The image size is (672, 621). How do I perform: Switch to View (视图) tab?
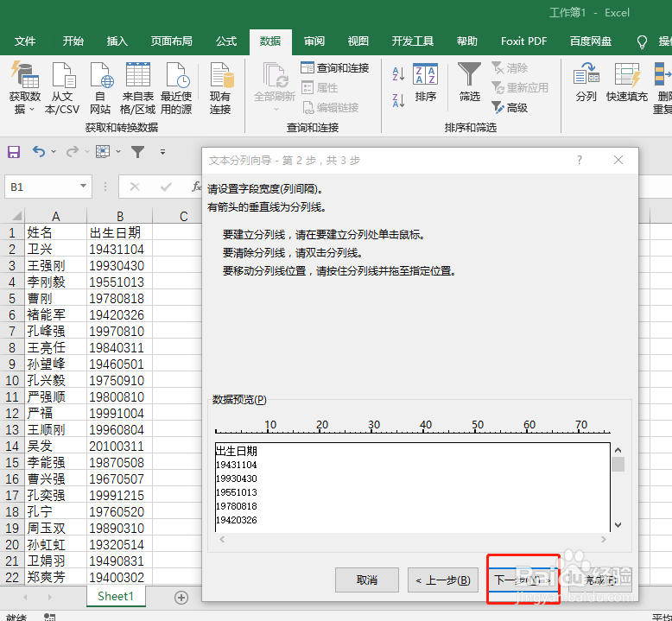[358, 41]
